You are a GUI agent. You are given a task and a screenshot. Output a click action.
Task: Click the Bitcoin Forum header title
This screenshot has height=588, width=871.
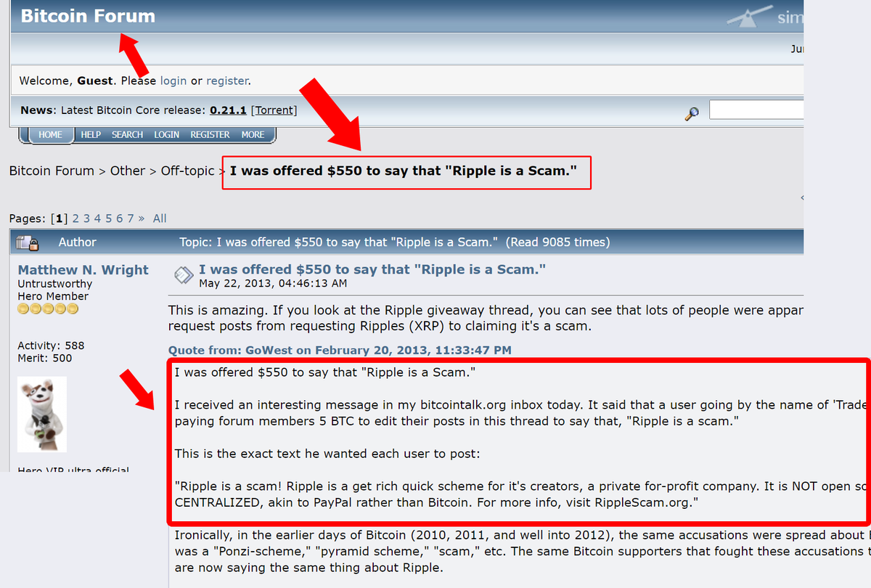(88, 16)
